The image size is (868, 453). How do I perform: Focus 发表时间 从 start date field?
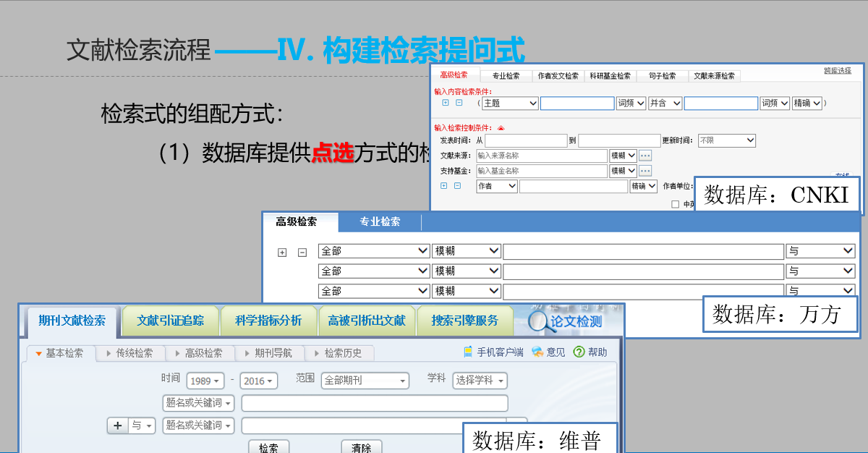526,140
